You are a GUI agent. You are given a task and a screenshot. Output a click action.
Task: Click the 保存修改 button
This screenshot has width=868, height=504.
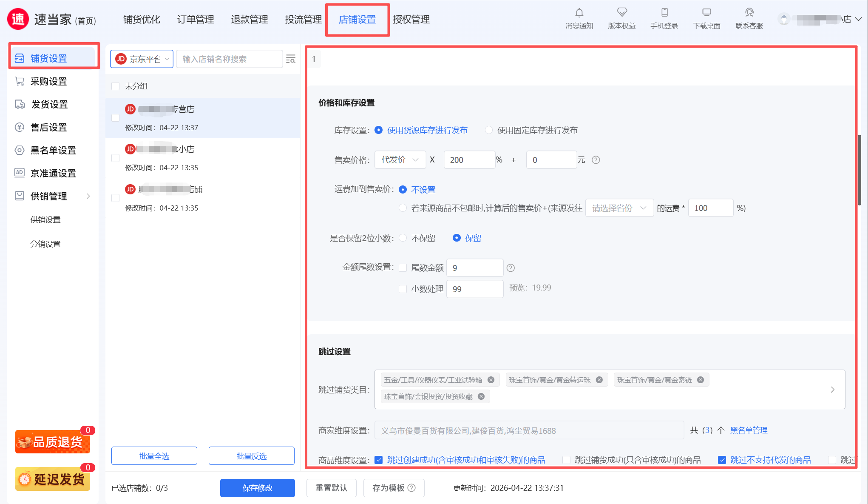pyautogui.click(x=257, y=488)
